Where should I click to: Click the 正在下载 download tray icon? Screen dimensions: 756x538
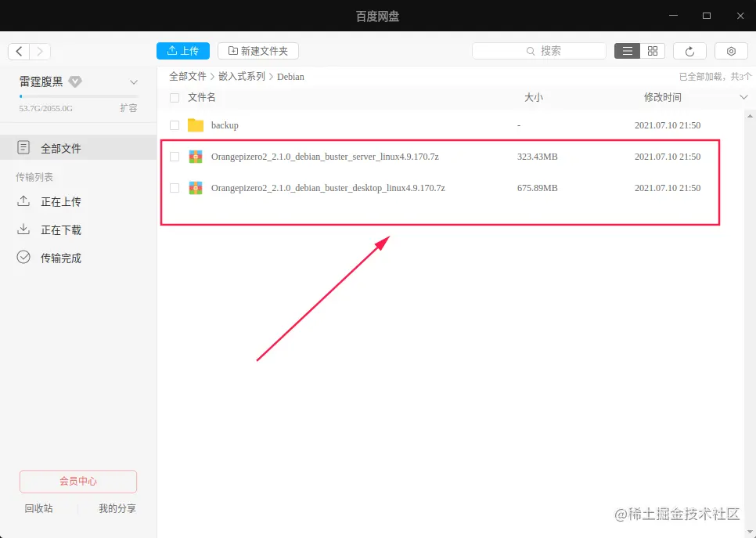[23, 229]
